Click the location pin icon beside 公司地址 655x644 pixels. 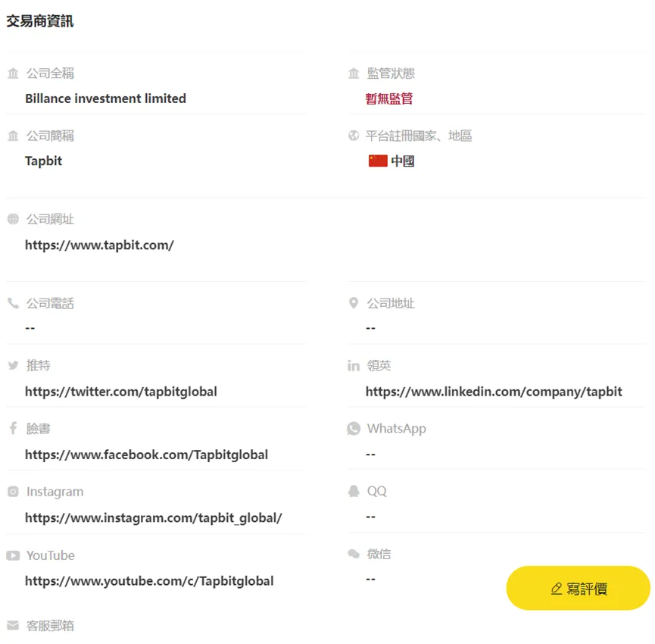[354, 303]
